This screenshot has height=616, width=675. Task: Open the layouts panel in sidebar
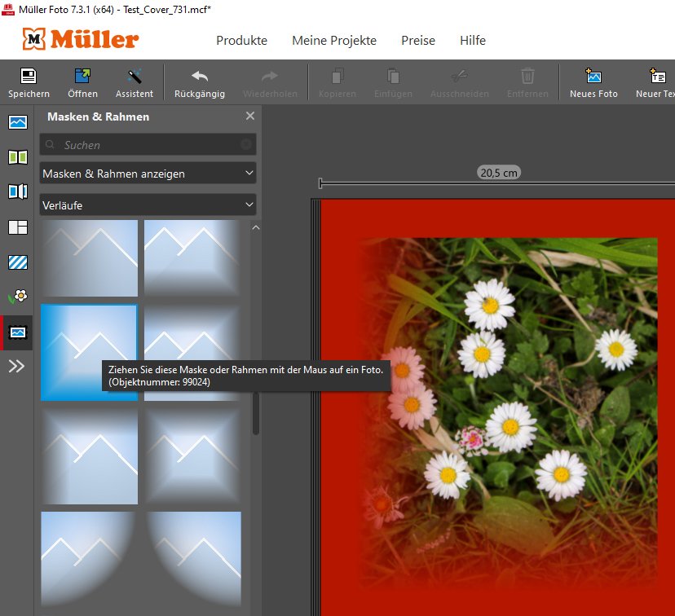[x=17, y=227]
